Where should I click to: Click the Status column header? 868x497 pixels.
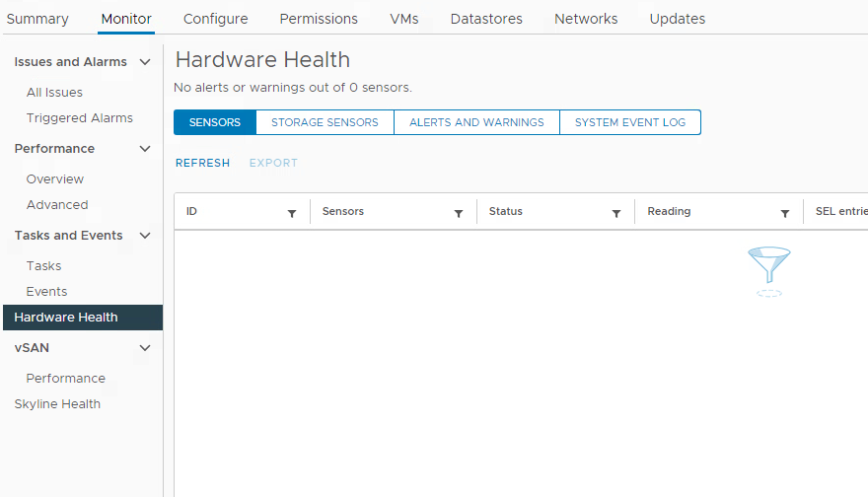click(x=505, y=211)
